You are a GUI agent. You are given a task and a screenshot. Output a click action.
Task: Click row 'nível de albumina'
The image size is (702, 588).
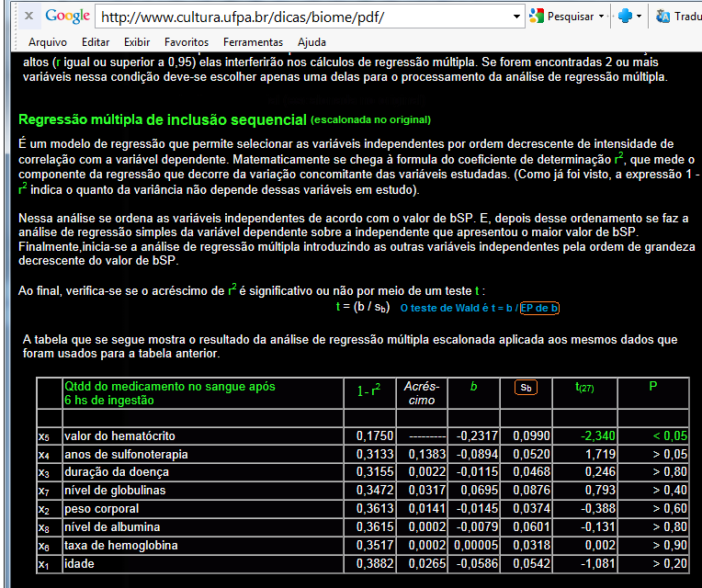click(363, 527)
